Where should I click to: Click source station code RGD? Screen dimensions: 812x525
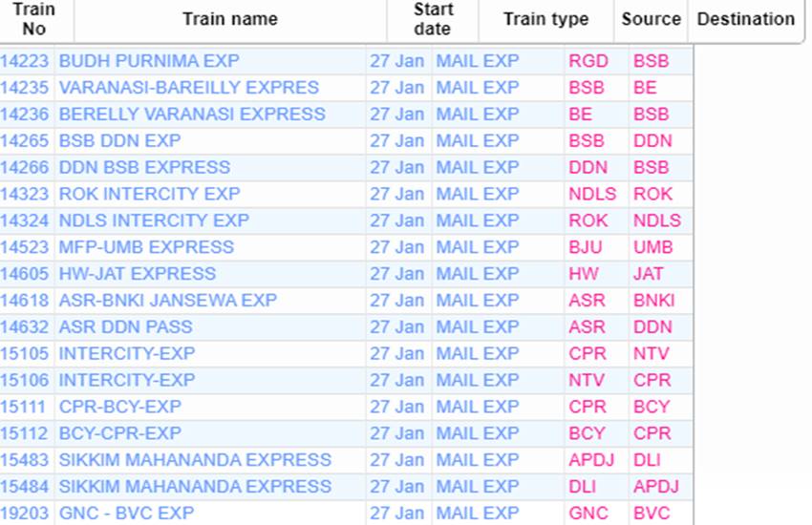click(x=588, y=61)
